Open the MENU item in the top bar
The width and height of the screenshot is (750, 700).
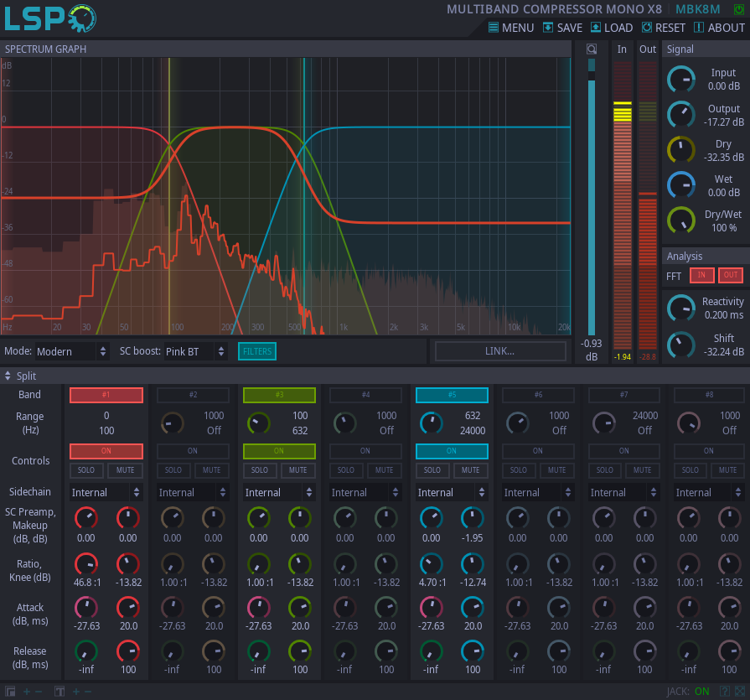click(x=511, y=28)
